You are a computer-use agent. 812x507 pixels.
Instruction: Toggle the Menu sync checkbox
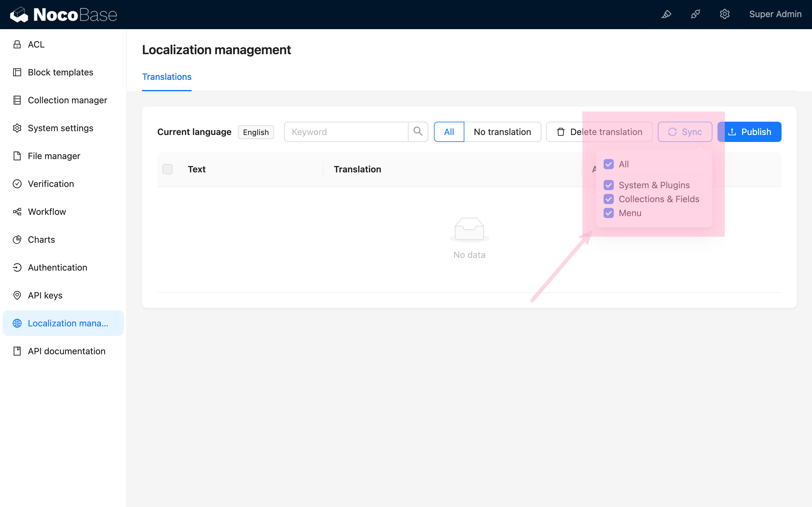(x=608, y=213)
